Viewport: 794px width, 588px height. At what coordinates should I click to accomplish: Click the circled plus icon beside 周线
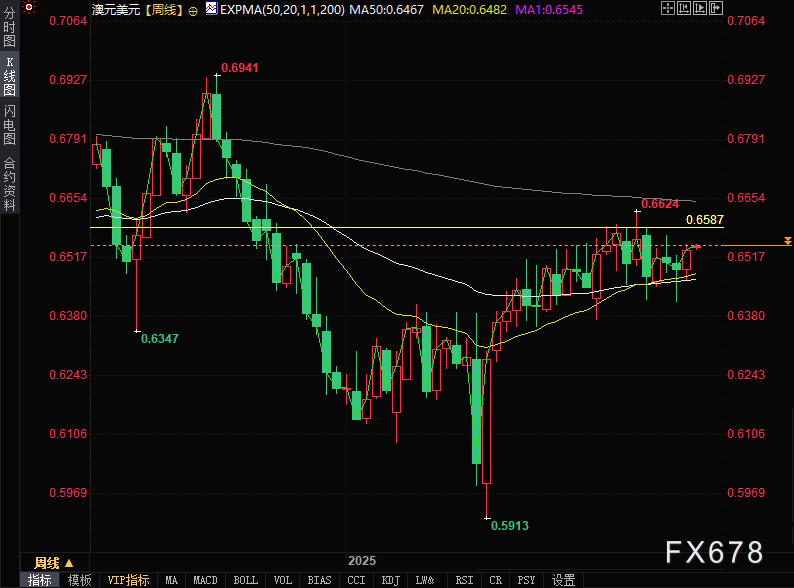click(193, 9)
